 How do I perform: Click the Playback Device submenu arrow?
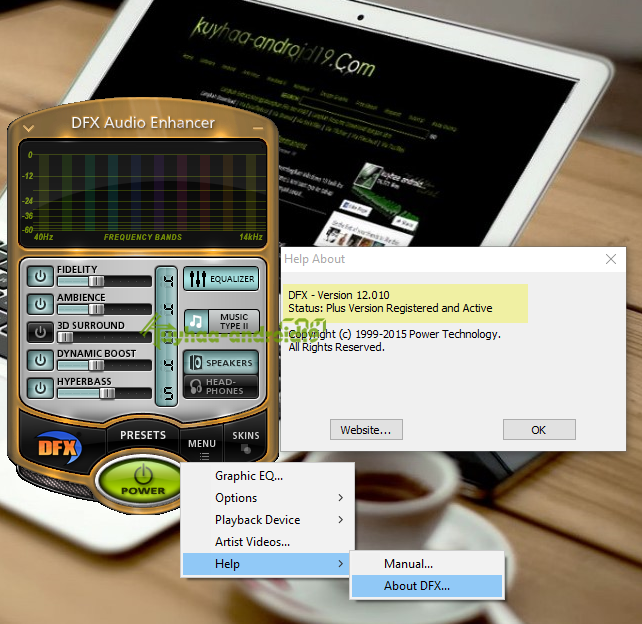pyautogui.click(x=341, y=520)
